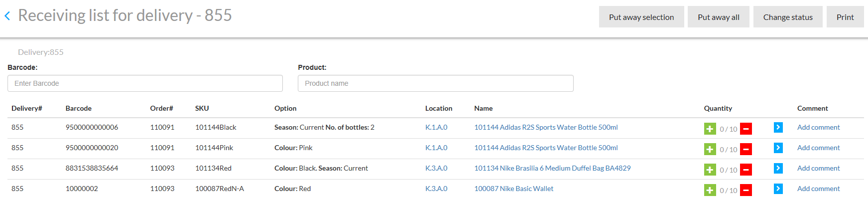The height and width of the screenshot is (203, 868).
Task: Decrease quantity for 101144Pink row
Action: click(x=745, y=150)
